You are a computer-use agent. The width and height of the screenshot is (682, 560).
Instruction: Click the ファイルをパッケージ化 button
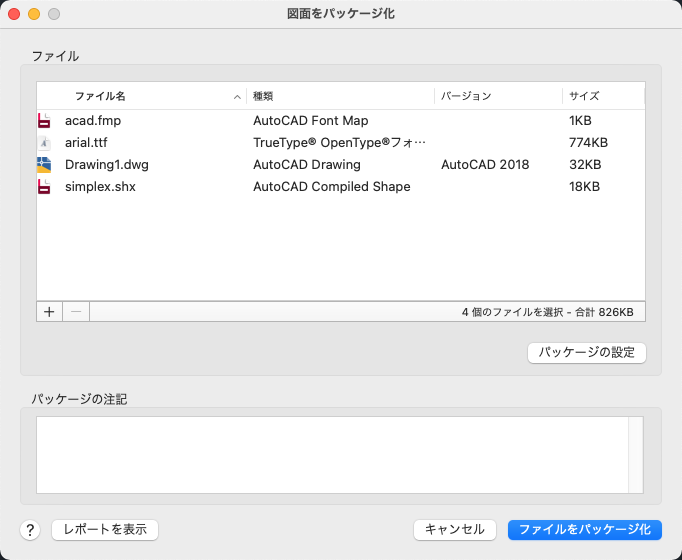pyautogui.click(x=585, y=530)
